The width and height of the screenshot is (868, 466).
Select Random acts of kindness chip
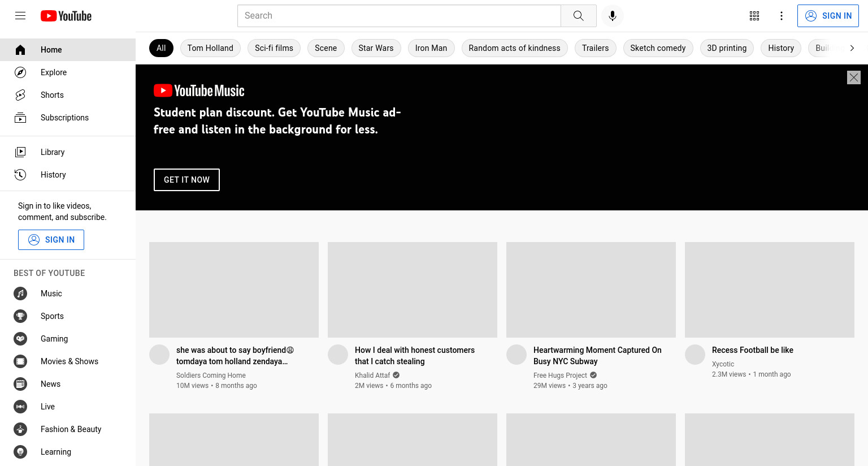click(x=515, y=48)
